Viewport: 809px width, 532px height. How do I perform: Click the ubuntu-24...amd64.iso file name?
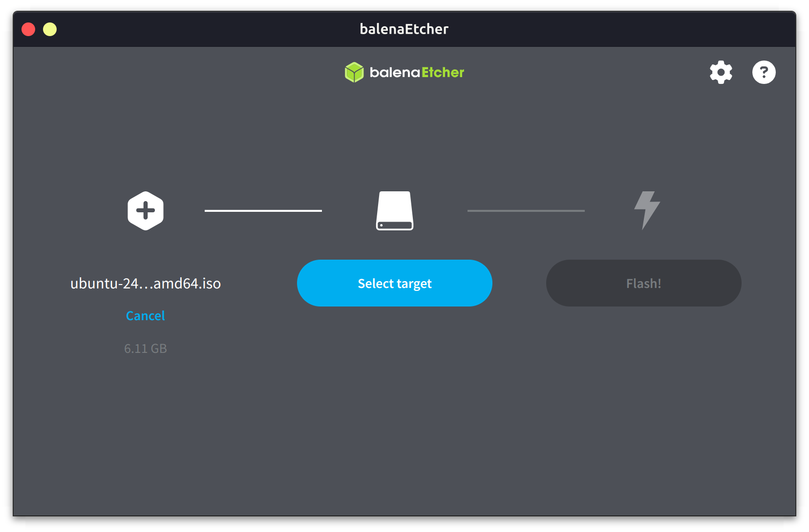pos(146,284)
